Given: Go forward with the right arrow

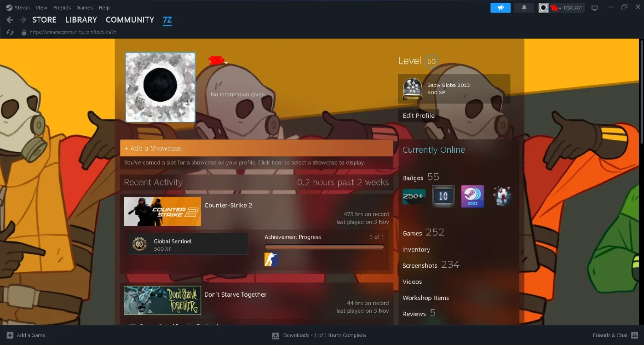Looking at the screenshot, I should [23, 20].
